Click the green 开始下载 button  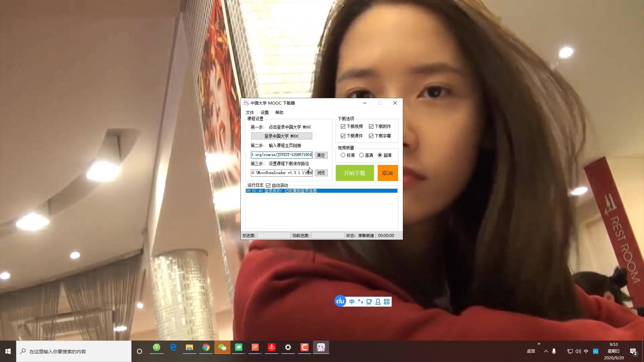pos(355,173)
